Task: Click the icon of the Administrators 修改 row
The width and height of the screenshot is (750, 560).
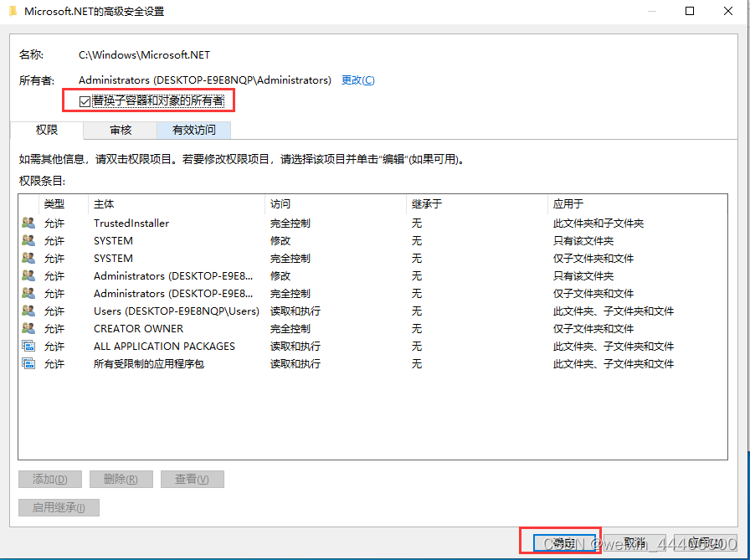Action: click(x=28, y=276)
